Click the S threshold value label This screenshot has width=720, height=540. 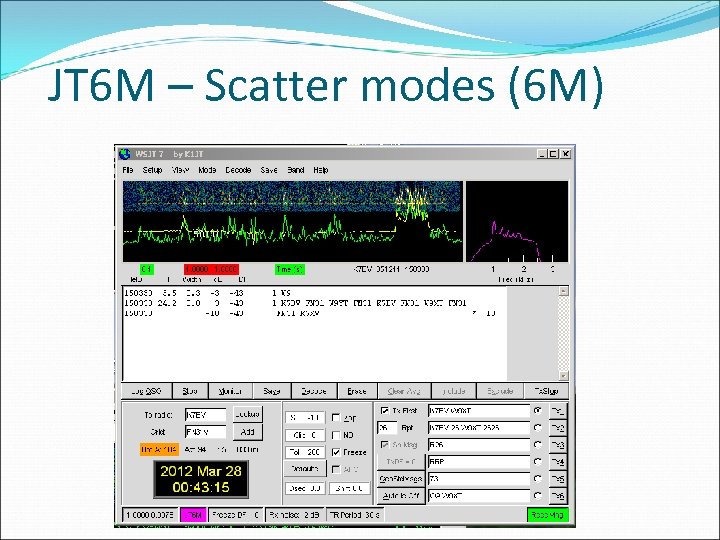point(305,417)
